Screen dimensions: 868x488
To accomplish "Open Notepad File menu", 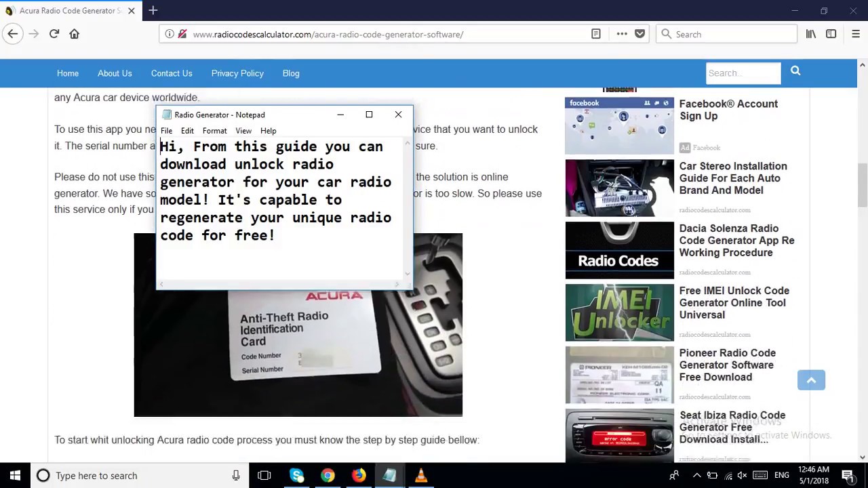I will tap(166, 131).
